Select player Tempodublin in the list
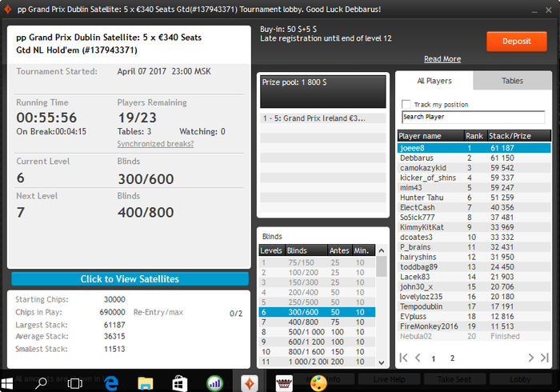 [x=474, y=306]
